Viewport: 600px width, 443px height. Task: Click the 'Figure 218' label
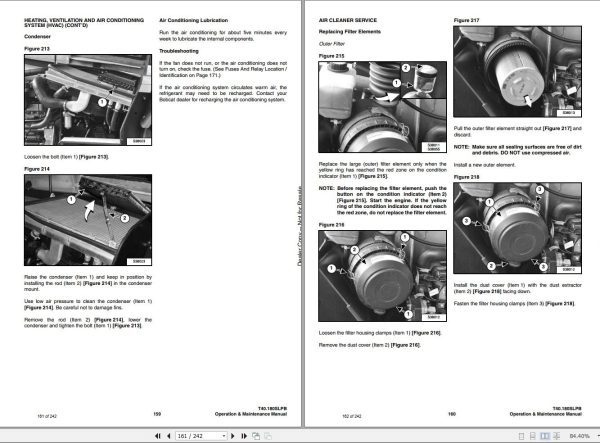pos(466,177)
